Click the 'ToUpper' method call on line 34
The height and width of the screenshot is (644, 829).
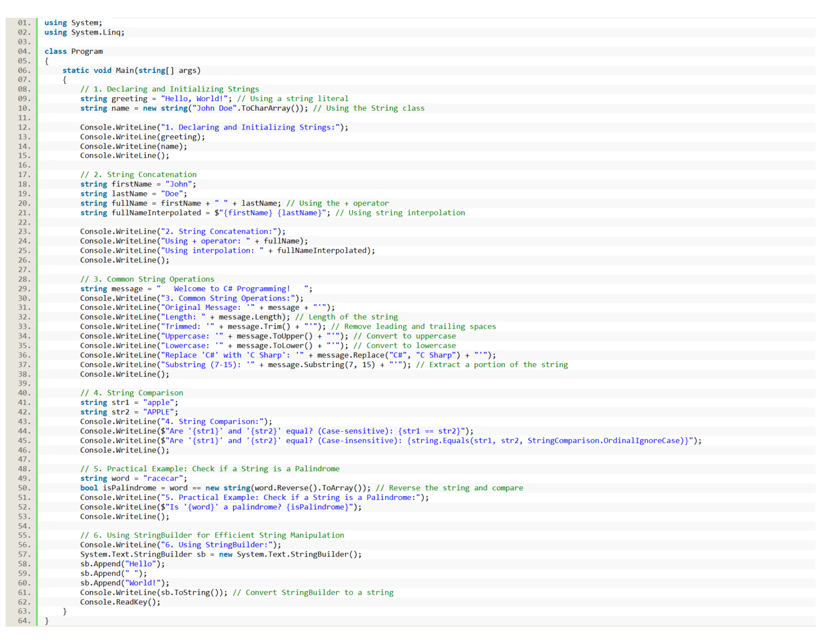[x=292, y=336]
